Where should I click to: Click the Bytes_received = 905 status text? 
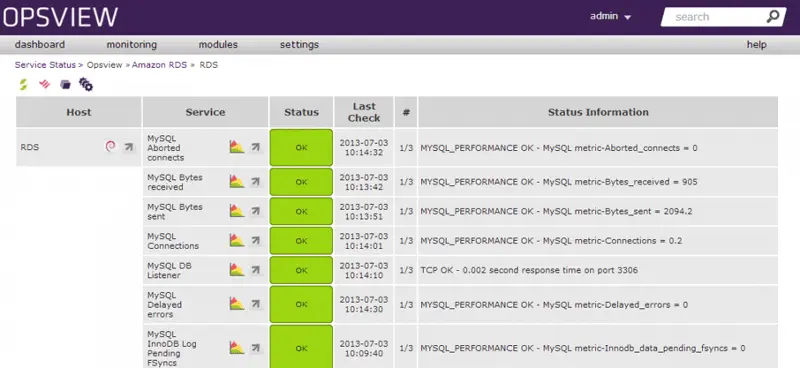pyautogui.click(x=559, y=182)
